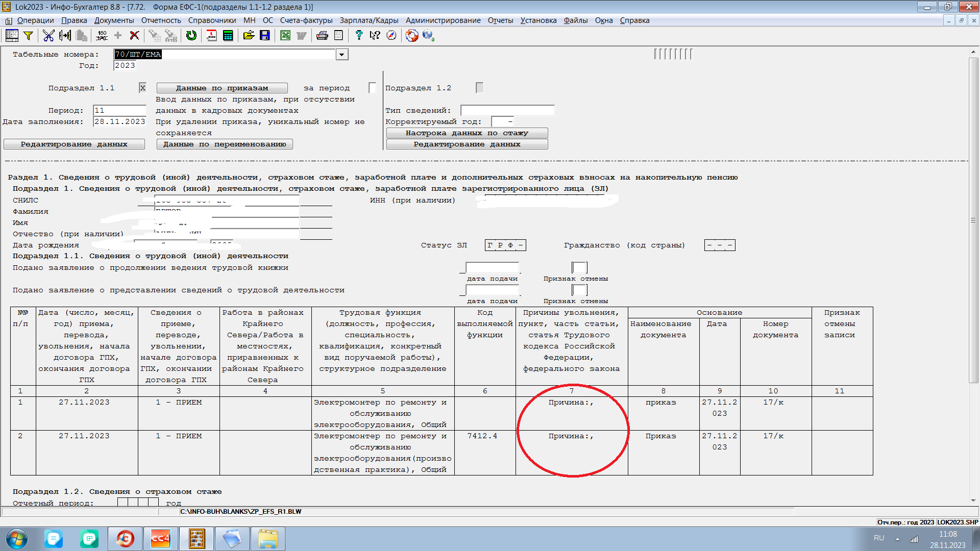This screenshot has width=980, height=551.
Task: Expand the Табельные номера dropdown
Action: (342, 55)
